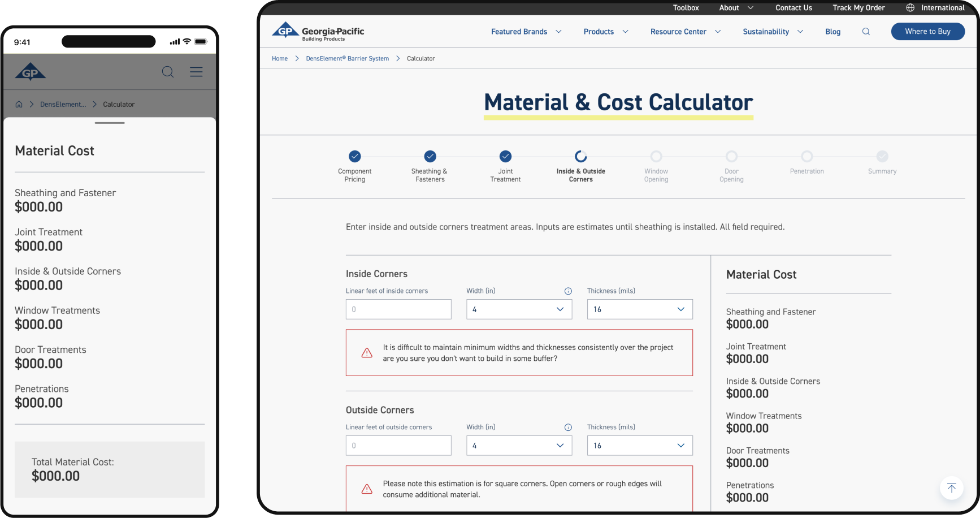Expand the Sustainability menu

773,32
